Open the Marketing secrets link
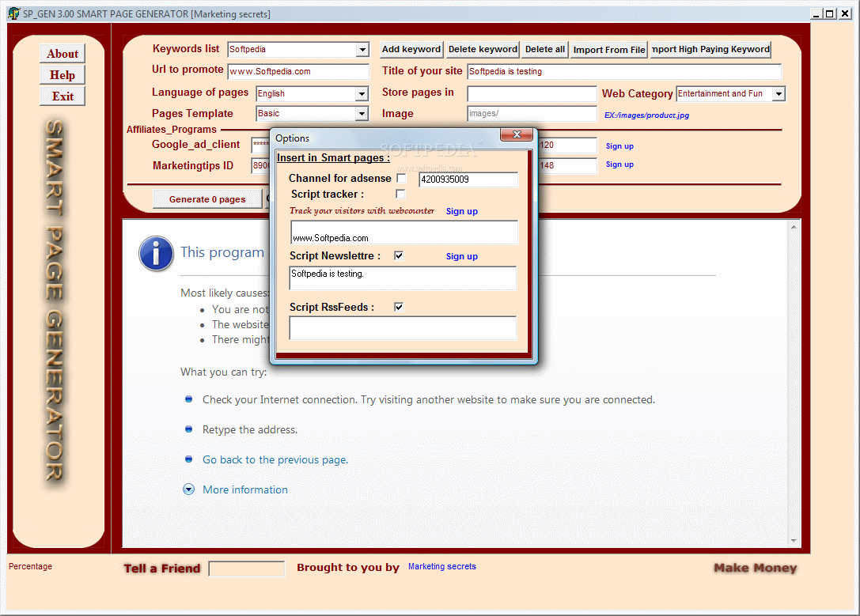860x616 pixels. tap(442, 567)
